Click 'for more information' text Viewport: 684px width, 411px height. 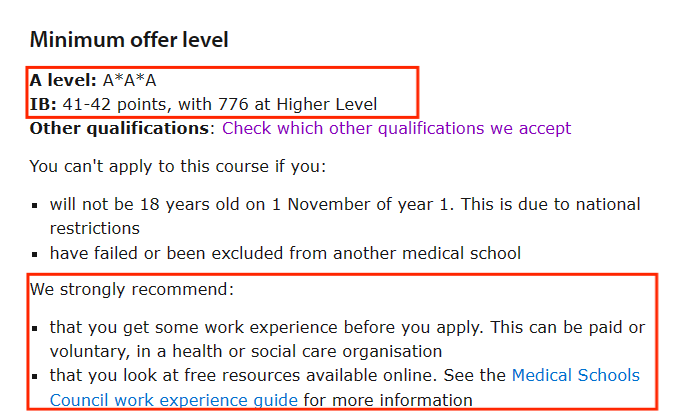pos(388,400)
